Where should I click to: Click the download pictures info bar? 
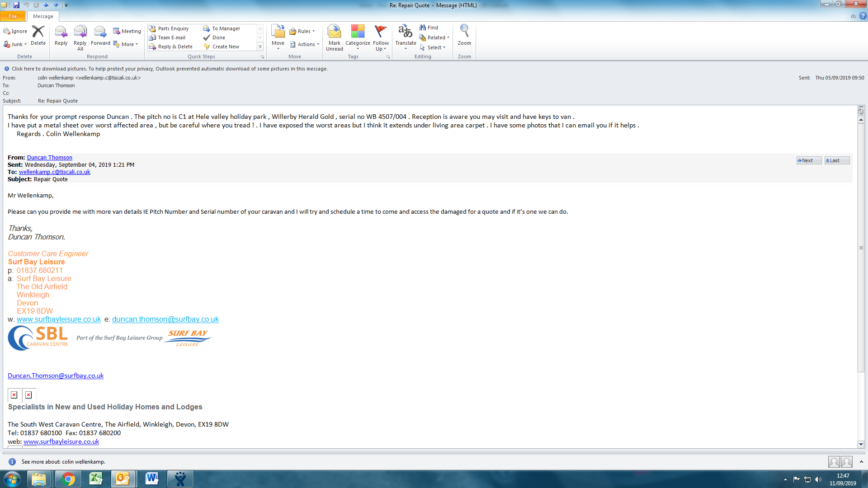[x=170, y=69]
